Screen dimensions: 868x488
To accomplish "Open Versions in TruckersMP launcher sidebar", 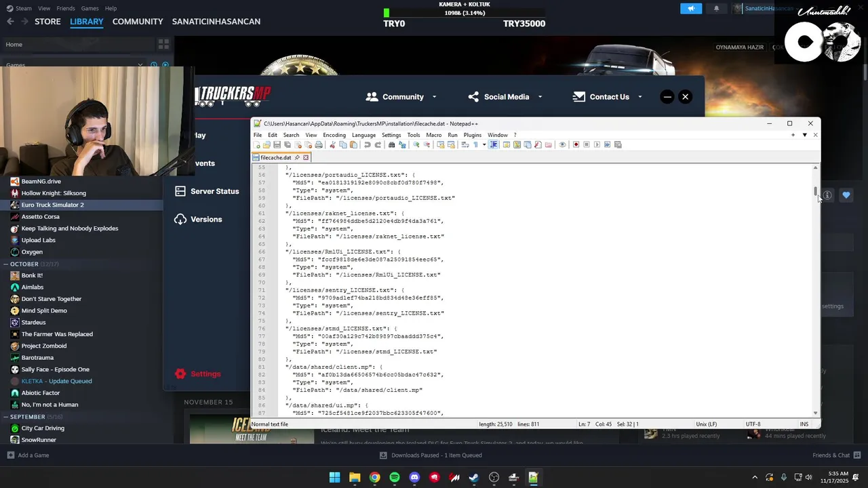I will click(x=198, y=219).
